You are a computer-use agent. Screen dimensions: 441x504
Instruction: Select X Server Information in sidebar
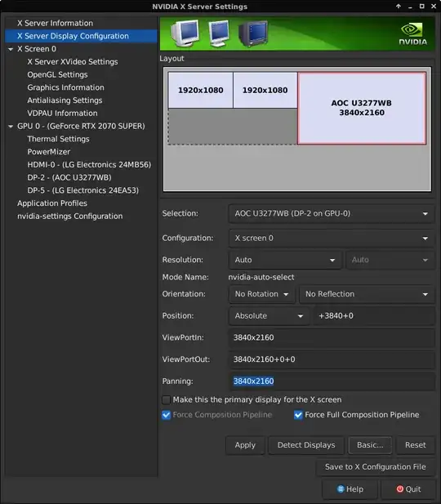click(x=55, y=23)
